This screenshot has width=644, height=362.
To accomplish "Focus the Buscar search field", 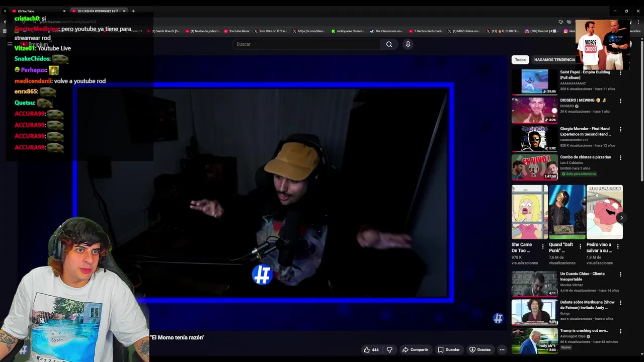I will tap(307, 44).
